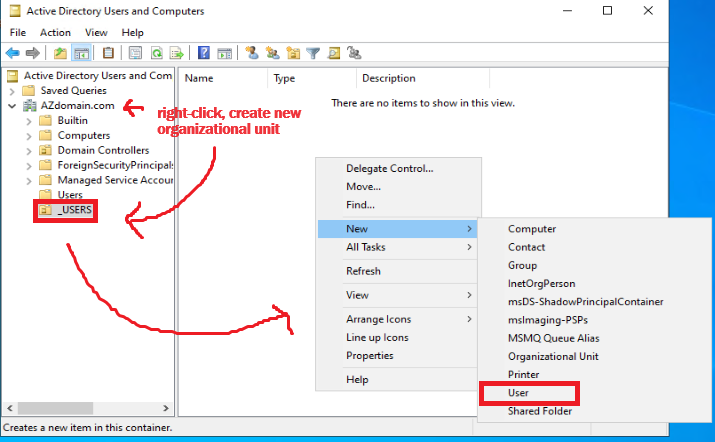Viewport: 715px width, 442px height.
Task: Click the application icon in title bar
Action: click(15, 11)
